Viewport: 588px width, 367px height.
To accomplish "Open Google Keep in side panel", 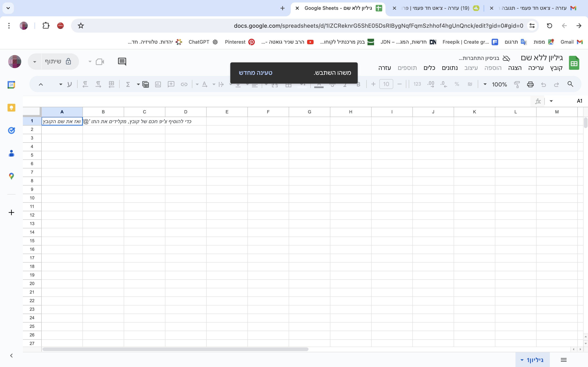I will (x=11, y=107).
